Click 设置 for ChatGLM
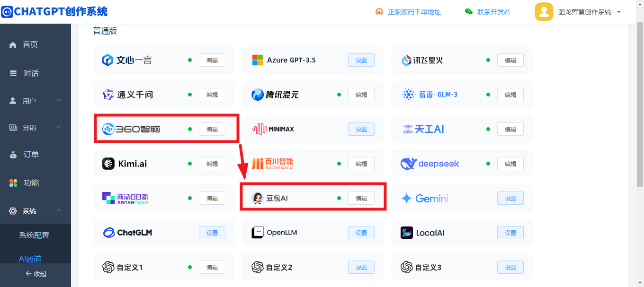The image size is (644, 287). pos(212,233)
